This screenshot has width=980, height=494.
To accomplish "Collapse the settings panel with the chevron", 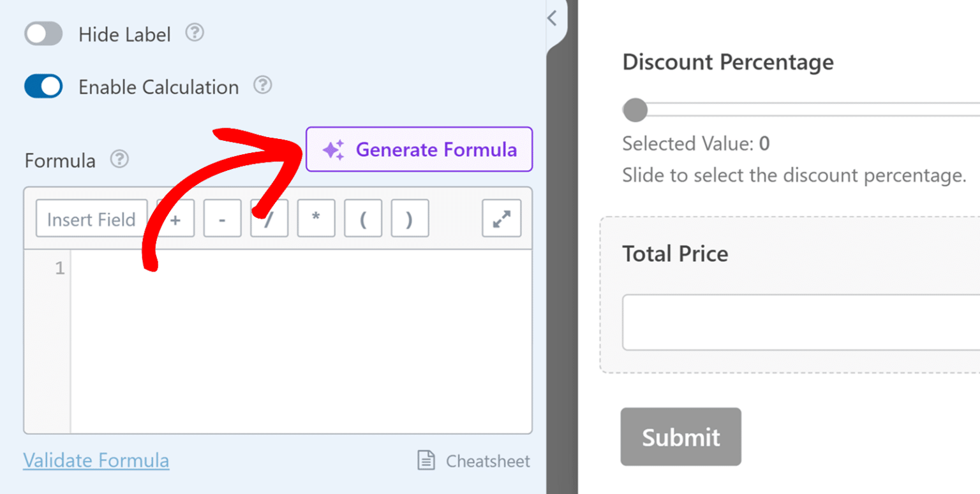I will (553, 18).
